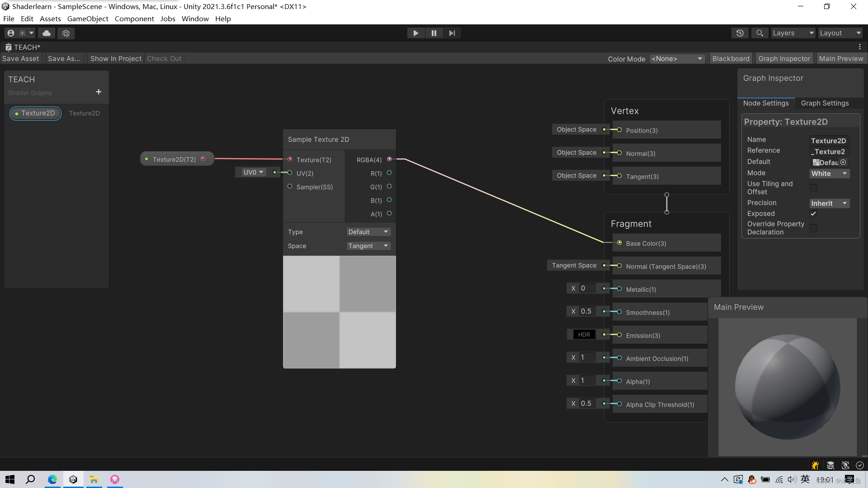Click the Step Forward button
Image resolution: width=868 pixels, height=488 pixels.
pos(452,33)
